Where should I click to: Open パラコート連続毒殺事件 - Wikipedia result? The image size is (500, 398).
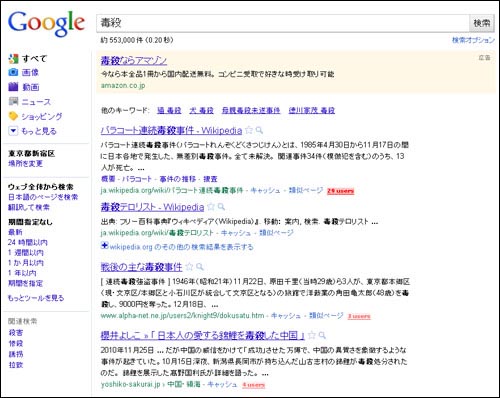pos(171,130)
